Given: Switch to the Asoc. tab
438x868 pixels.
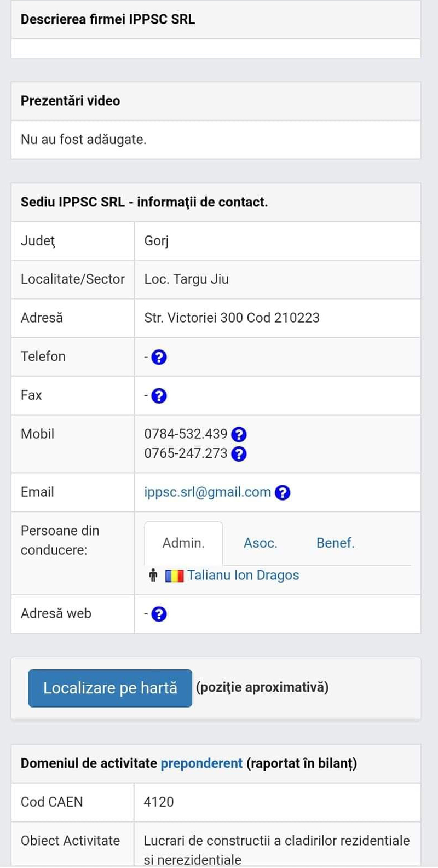Looking at the screenshot, I should (261, 543).
